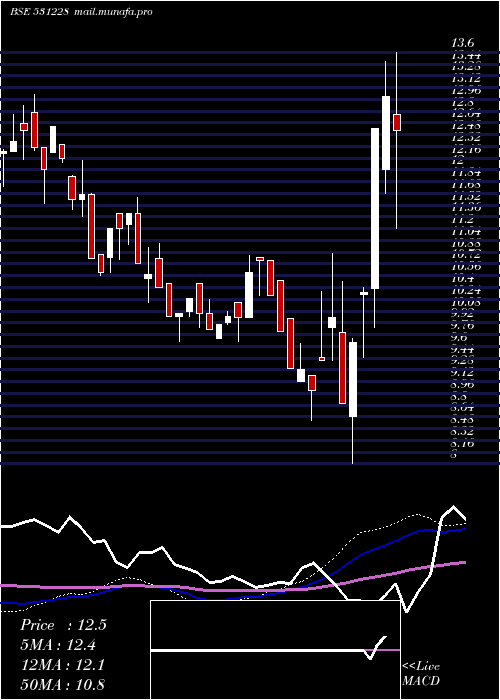Viewport: 500px width, 700px height.
Task: Click the 10.24 price axis label
Action: [466, 290]
